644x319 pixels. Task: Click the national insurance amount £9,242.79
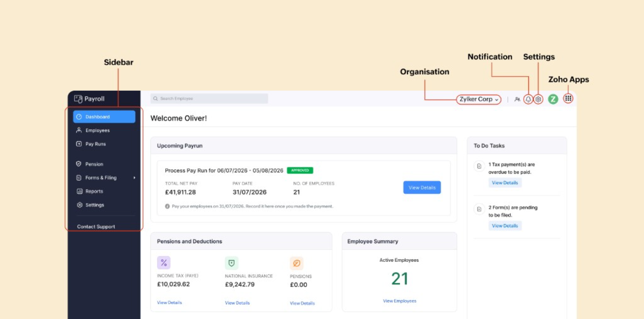[x=240, y=284]
